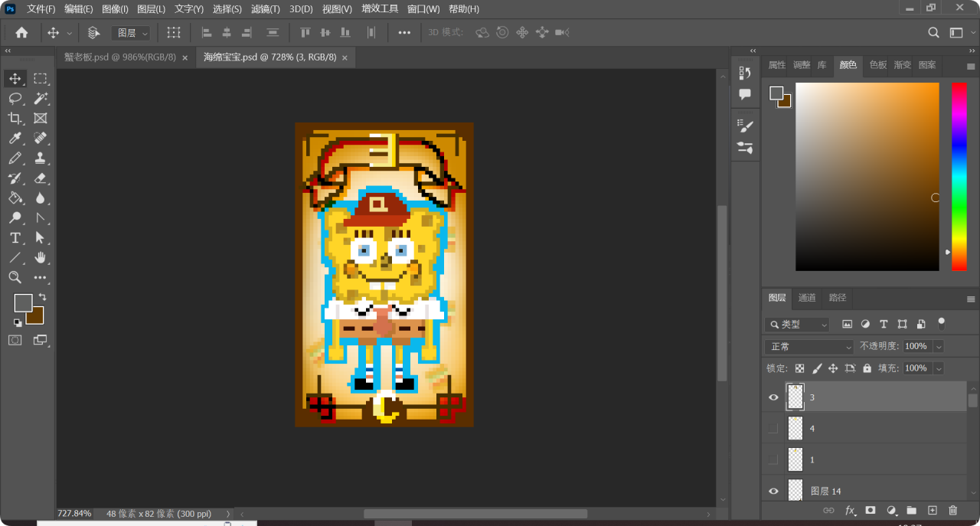Switch to the 色板 panel tab
The image size is (980, 526).
click(878, 65)
